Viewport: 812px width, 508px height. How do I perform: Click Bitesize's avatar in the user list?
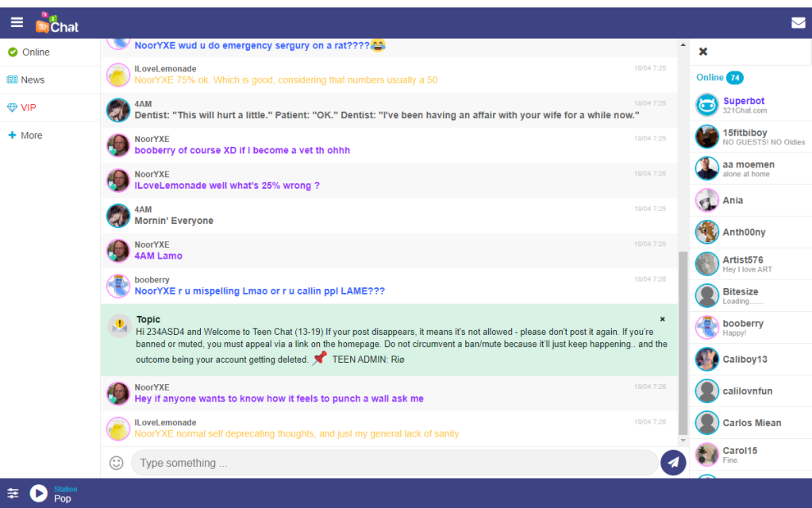pos(707,296)
